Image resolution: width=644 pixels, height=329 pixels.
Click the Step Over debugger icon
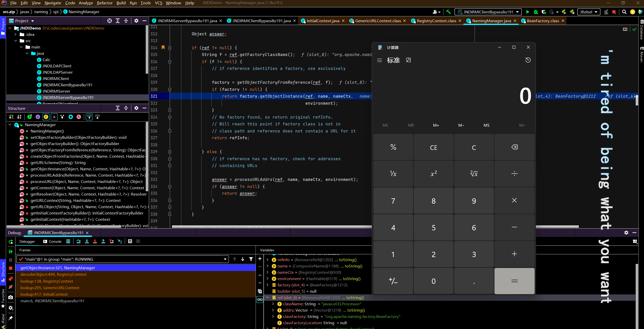pos(79,241)
